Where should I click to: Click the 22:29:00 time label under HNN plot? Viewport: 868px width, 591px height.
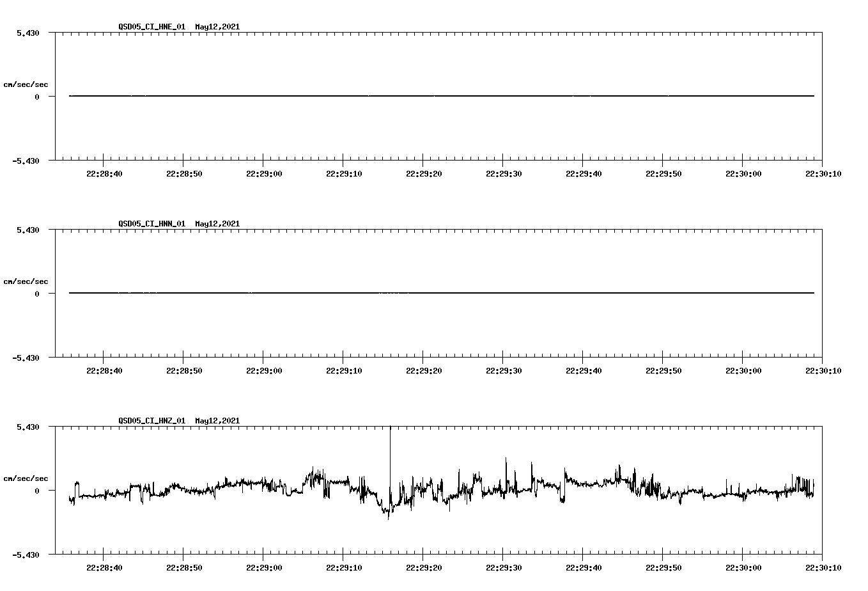264,370
